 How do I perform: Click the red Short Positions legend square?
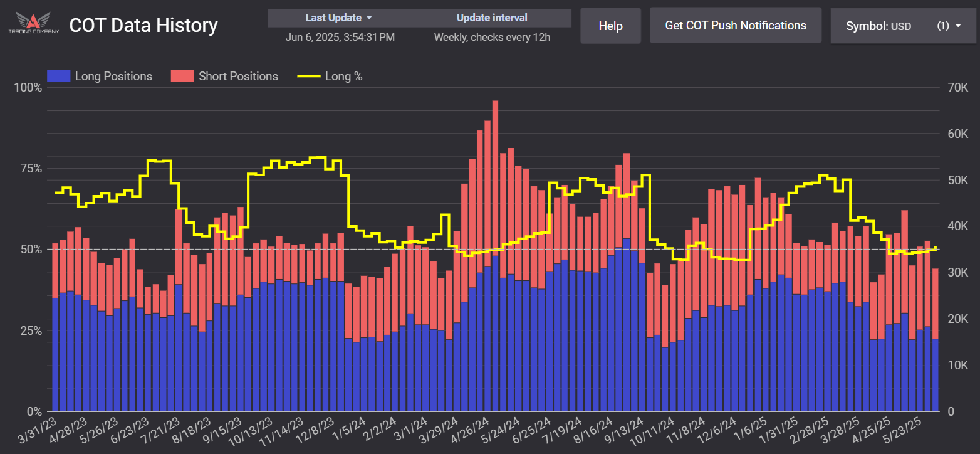(x=180, y=77)
